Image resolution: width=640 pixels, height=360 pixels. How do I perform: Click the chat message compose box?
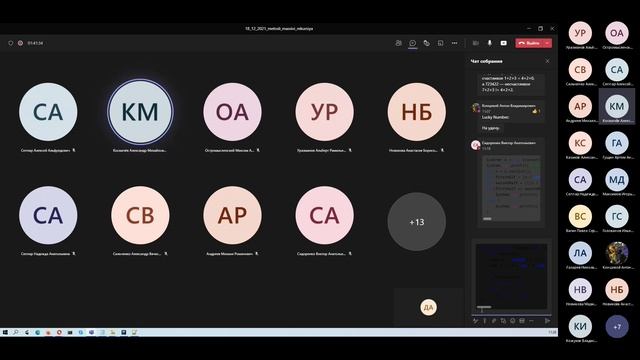coord(512,277)
